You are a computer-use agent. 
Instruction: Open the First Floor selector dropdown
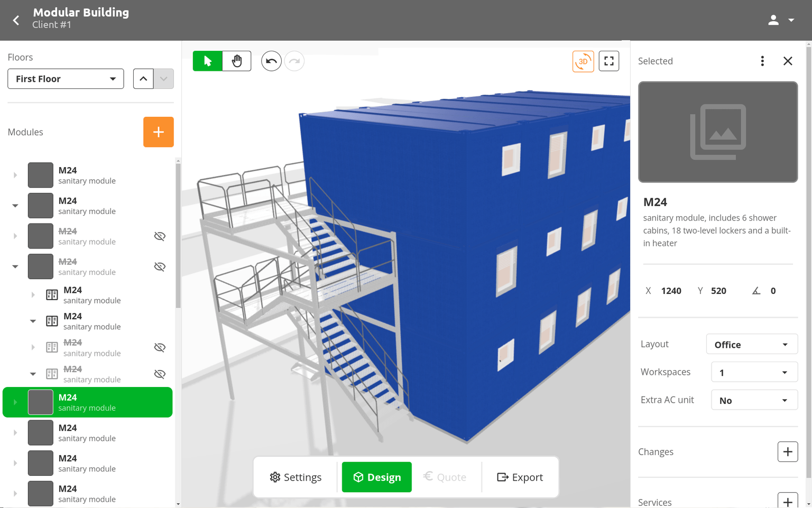pos(66,78)
